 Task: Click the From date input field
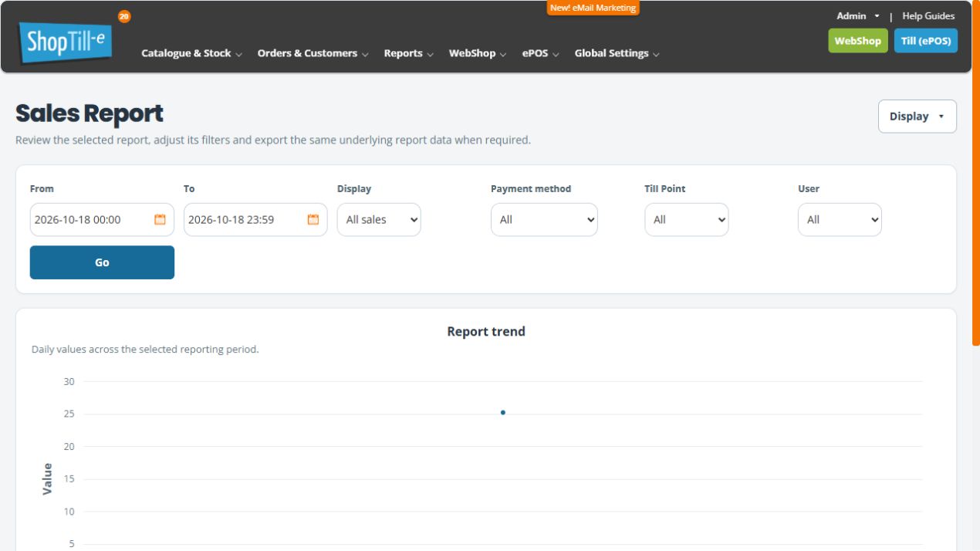point(102,219)
